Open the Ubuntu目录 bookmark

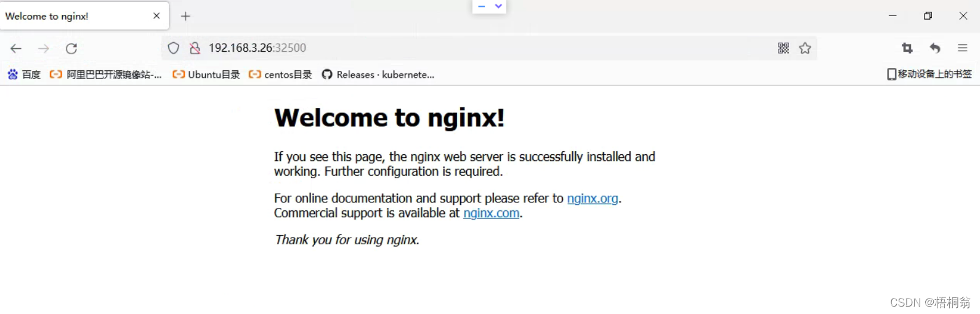point(206,75)
